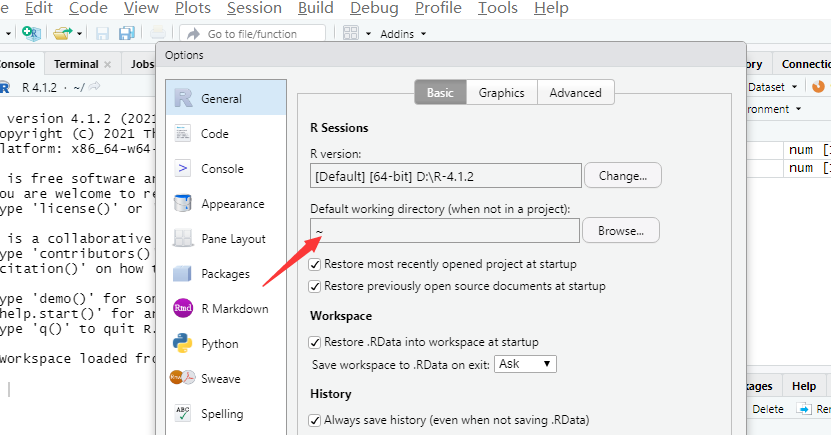Toggle Restore most recently opened project at startup
Screen dimensions: 831x435
[315, 264]
